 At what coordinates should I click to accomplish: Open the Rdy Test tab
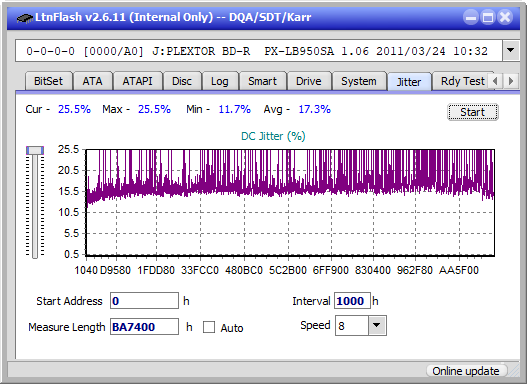(462, 81)
